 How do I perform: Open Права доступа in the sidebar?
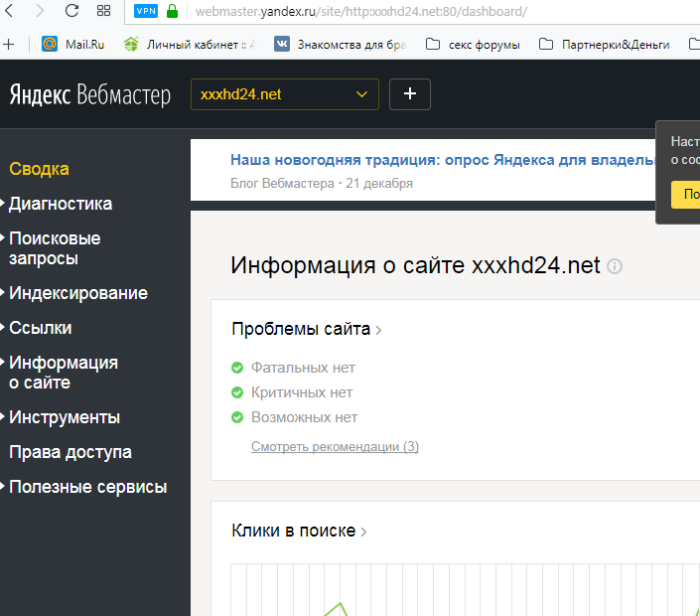[70, 452]
